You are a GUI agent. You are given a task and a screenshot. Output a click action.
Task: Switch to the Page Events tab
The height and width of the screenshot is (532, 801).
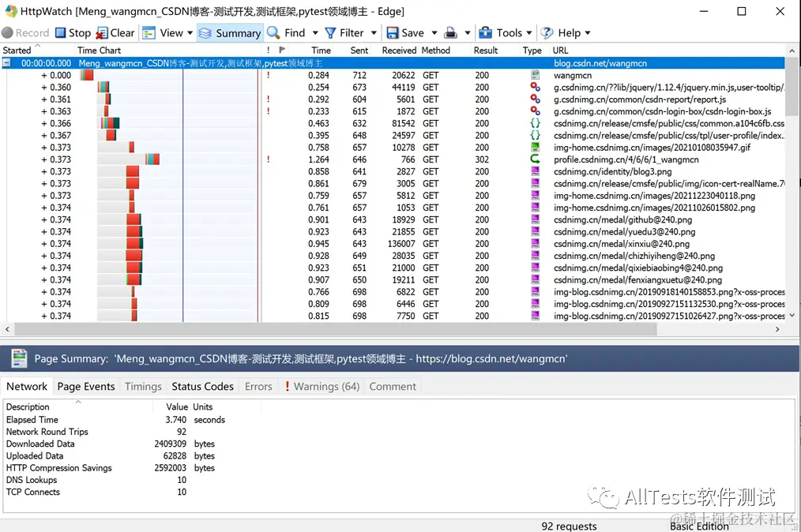tap(86, 387)
